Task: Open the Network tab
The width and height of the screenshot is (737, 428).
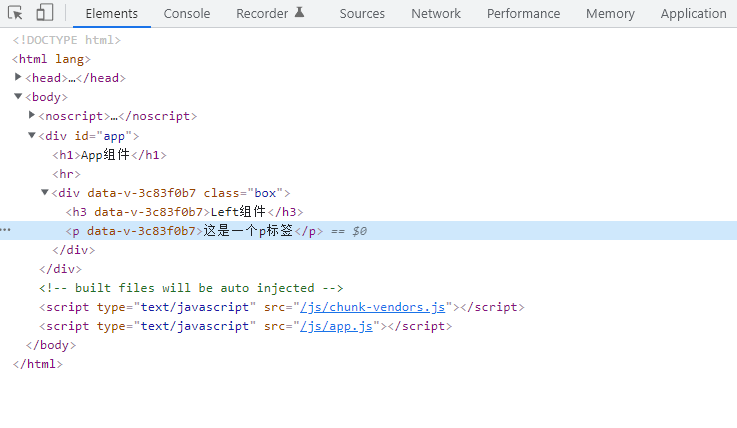Action: 436,14
